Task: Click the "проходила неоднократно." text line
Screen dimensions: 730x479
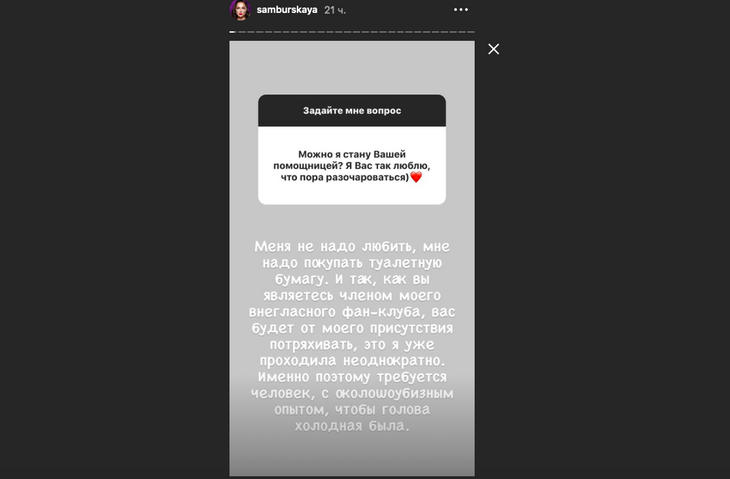Action: pos(352,361)
